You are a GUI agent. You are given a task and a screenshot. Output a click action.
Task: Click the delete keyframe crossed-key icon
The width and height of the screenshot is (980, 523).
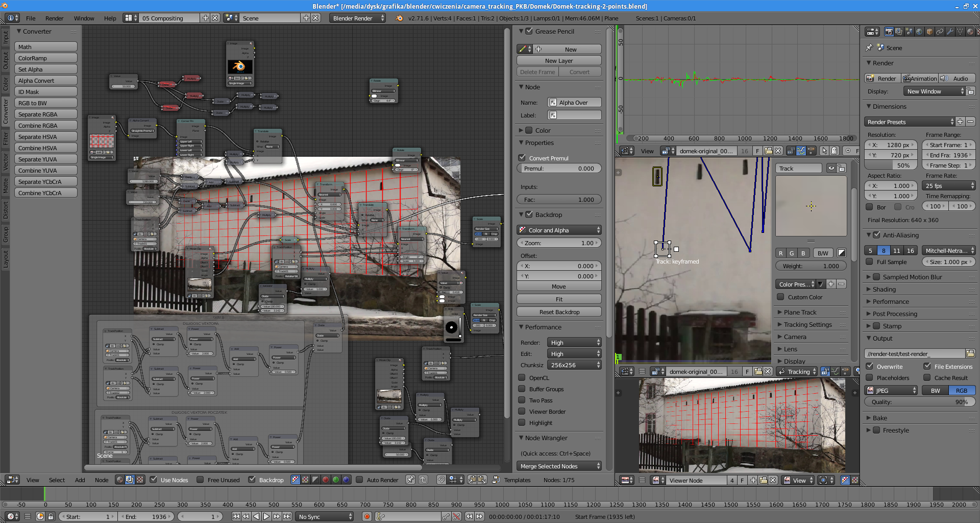coord(456,516)
